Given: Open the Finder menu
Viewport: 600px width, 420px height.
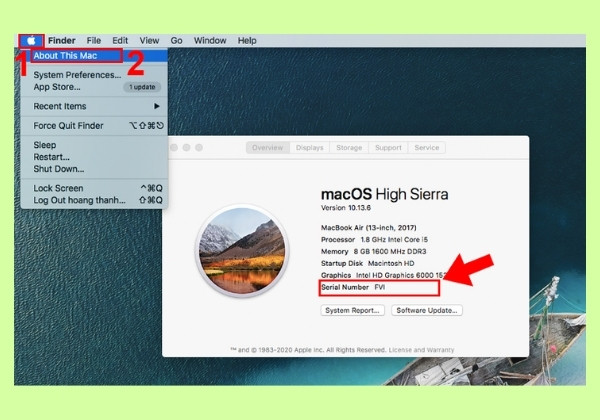Looking at the screenshot, I should (62, 41).
